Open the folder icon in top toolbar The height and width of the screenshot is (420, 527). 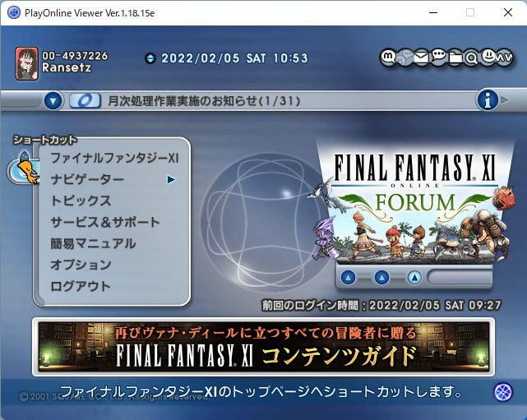tap(455, 58)
